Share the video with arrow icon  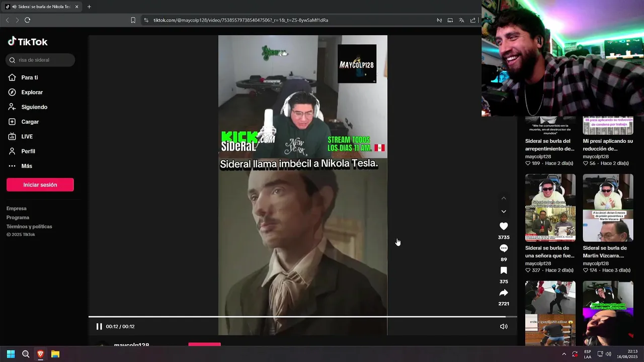pos(504,293)
